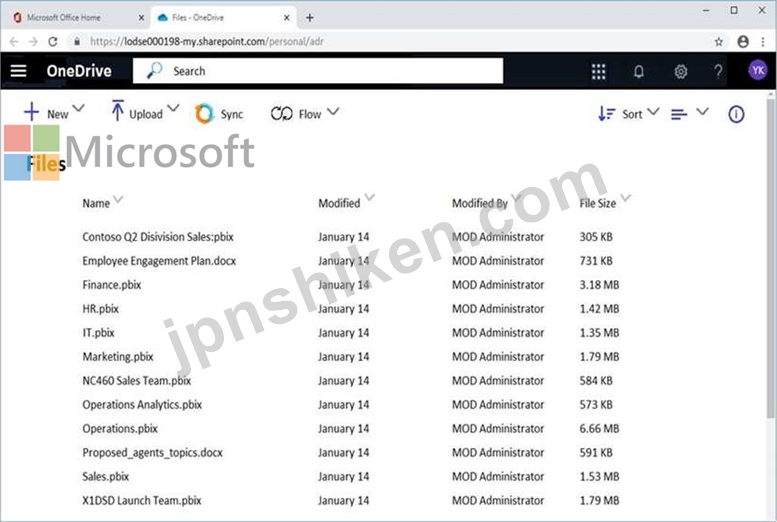Expand the New dropdown chevron
Viewport: 777px width, 522px height.
coord(78,108)
